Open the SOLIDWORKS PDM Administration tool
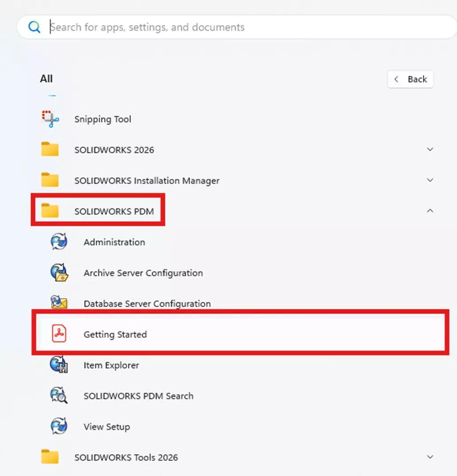457x476 pixels. pyautogui.click(x=114, y=242)
